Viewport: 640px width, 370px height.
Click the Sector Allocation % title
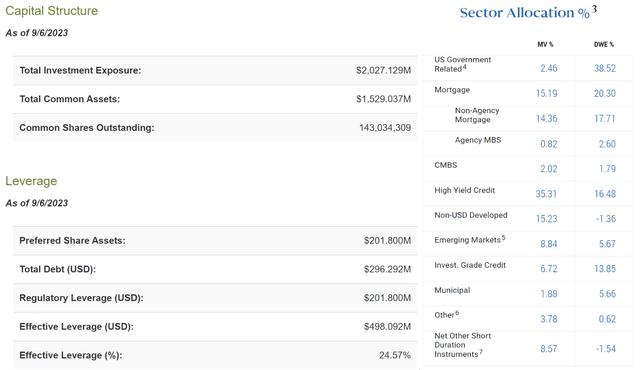[528, 12]
